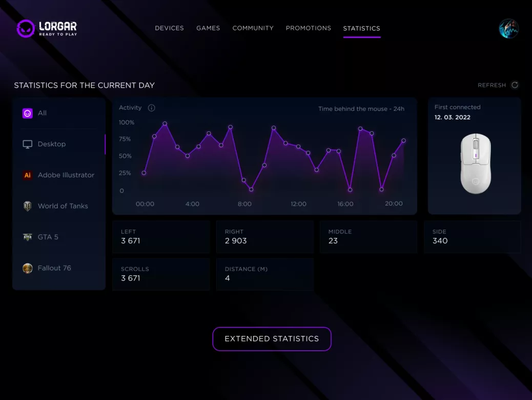Click the 12:00 time axis label
Image resolution: width=532 pixels, height=400 pixels.
tap(299, 204)
